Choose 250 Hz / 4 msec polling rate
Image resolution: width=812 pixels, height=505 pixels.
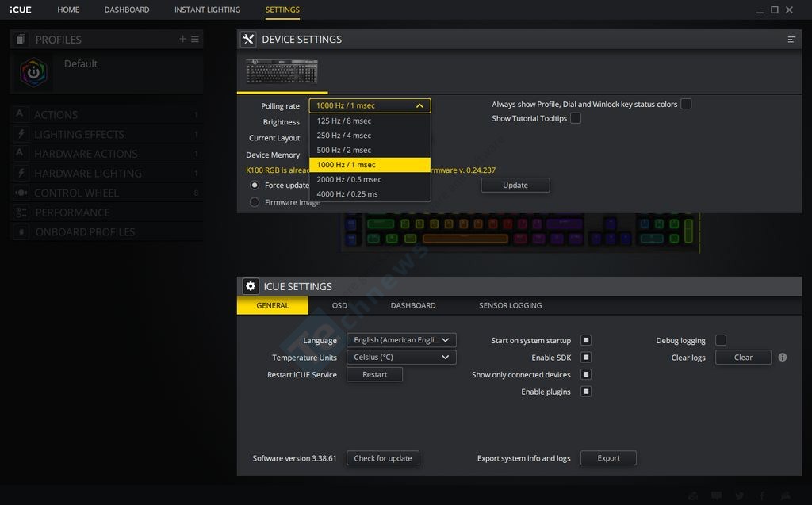370,136
